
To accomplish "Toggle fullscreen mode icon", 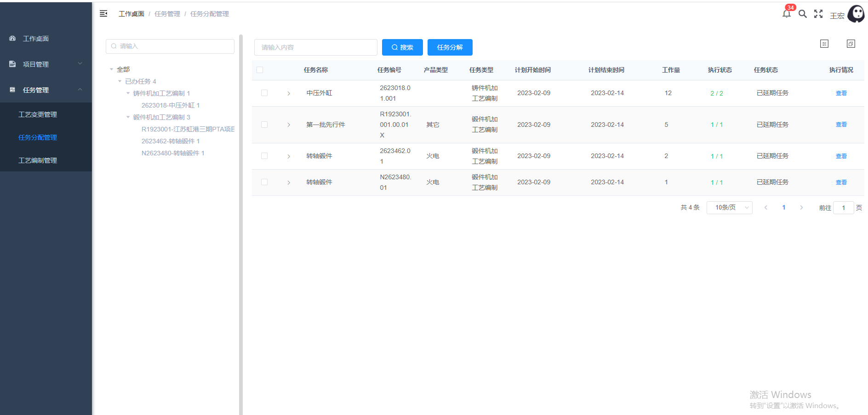I will [x=818, y=14].
